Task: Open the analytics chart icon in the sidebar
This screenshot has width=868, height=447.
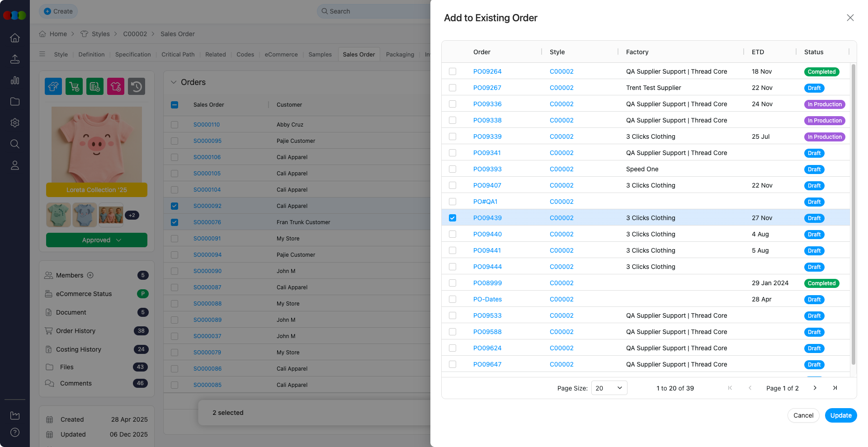Action: point(15,80)
